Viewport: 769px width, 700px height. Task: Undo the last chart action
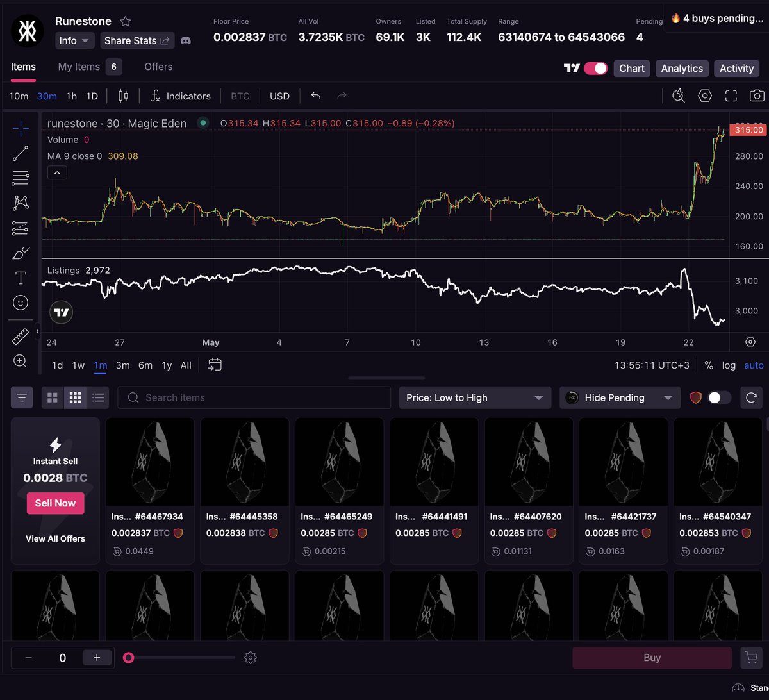click(315, 96)
